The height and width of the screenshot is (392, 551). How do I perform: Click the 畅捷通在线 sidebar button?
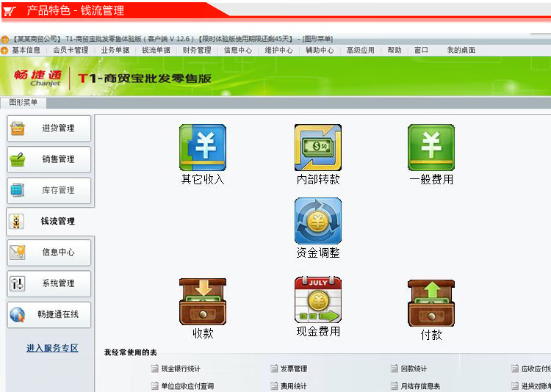tap(48, 315)
